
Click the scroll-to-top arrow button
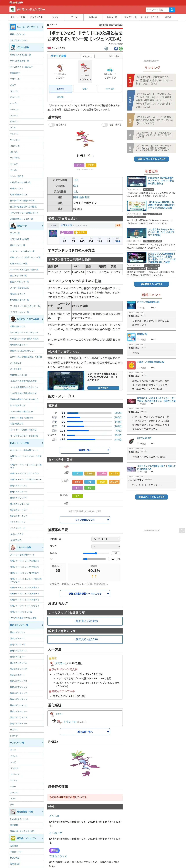tap(182, 530)
